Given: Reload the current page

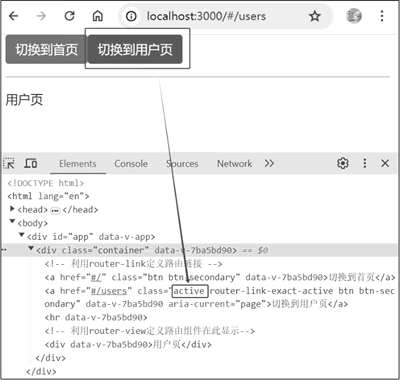Looking at the screenshot, I should 69,16.
